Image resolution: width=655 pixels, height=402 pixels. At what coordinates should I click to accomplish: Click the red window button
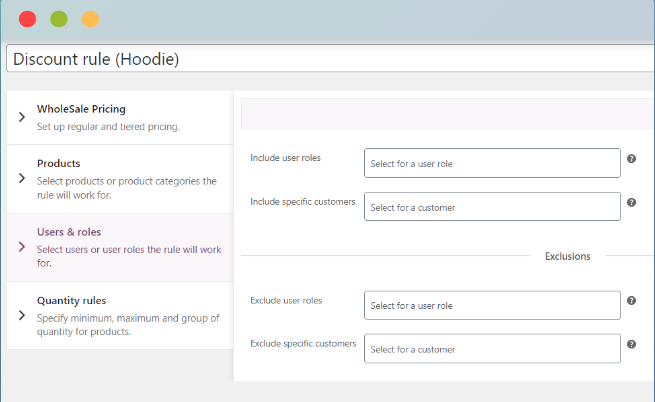(28, 19)
